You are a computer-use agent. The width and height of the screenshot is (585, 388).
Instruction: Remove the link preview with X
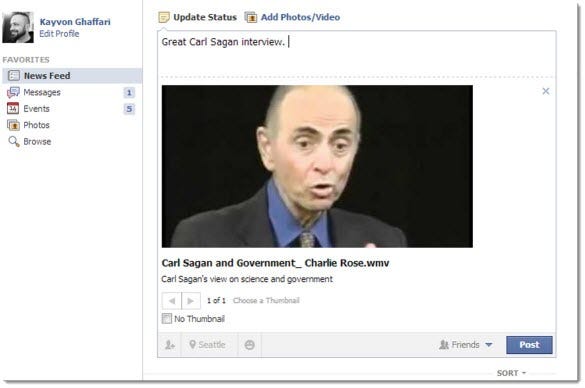[x=546, y=91]
